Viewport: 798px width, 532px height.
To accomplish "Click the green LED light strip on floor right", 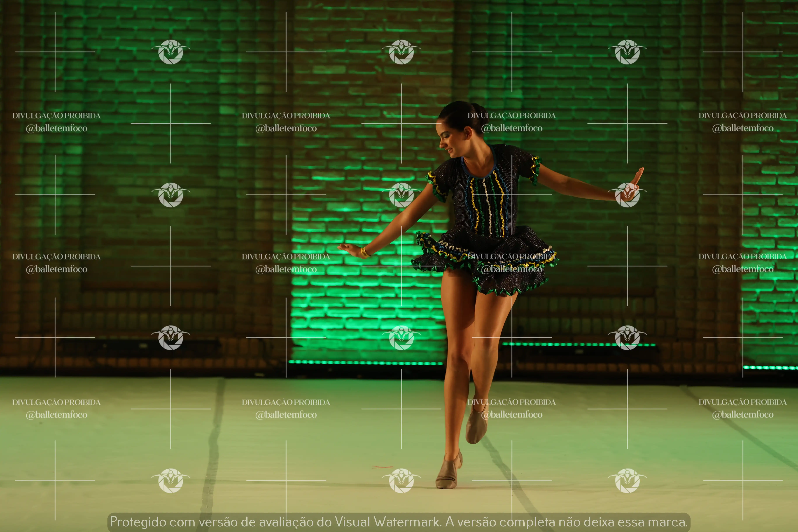I will [x=579, y=344].
